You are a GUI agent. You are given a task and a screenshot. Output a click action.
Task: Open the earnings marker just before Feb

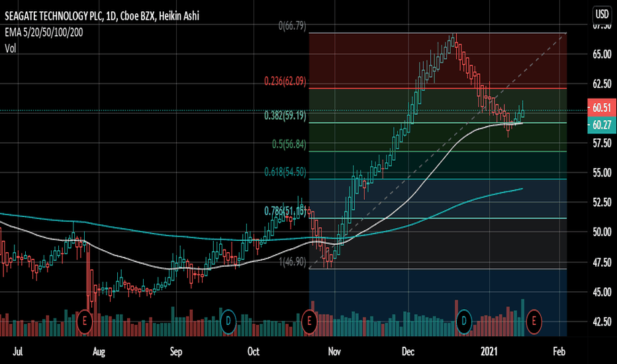tap(534, 322)
